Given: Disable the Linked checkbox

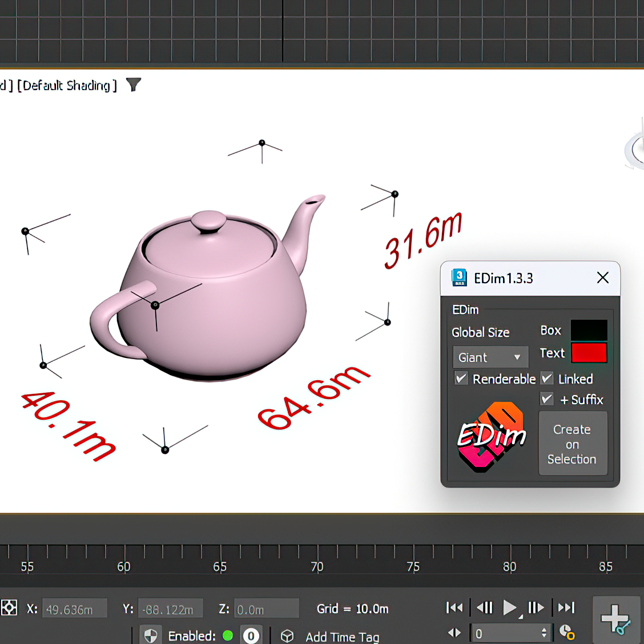Looking at the screenshot, I should (547, 379).
